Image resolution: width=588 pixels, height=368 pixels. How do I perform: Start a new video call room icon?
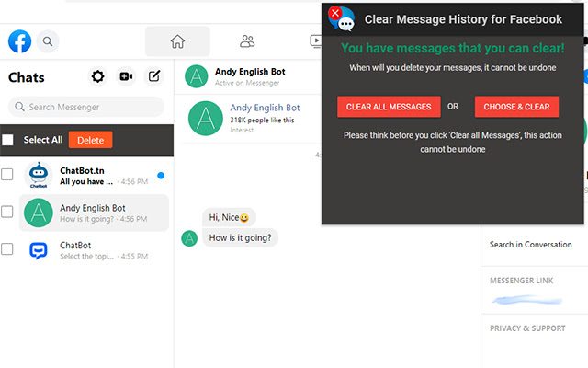click(x=126, y=76)
